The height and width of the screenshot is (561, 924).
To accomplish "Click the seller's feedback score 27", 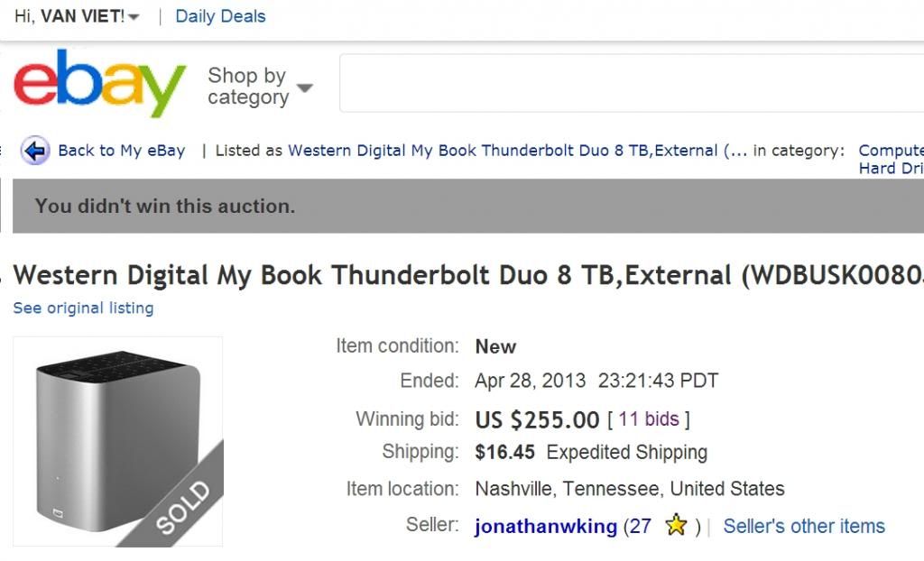I will pos(641,526).
